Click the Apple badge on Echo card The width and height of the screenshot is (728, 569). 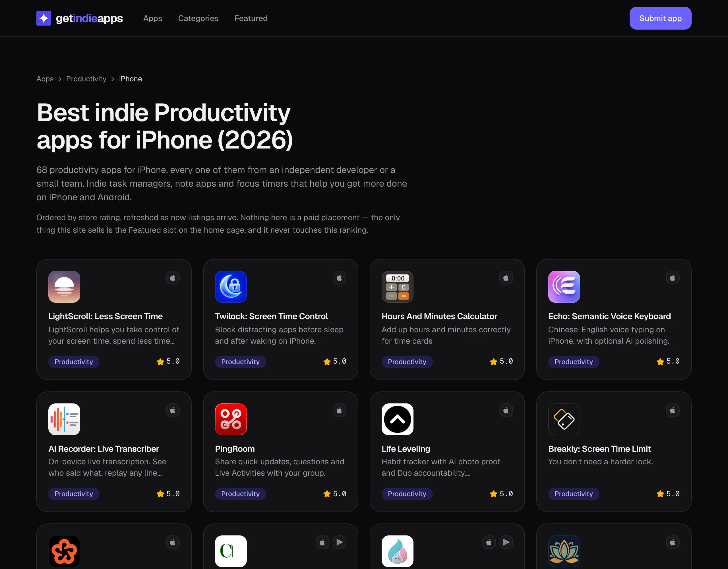tap(673, 278)
